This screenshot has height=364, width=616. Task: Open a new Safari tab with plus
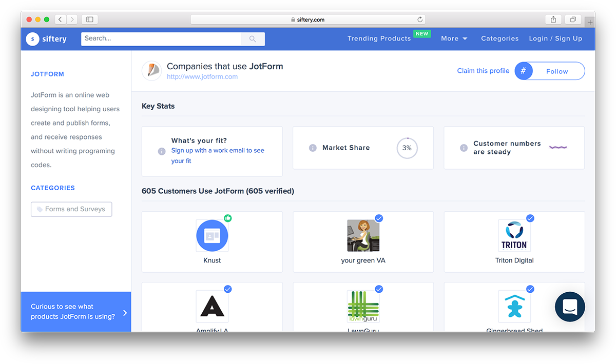point(590,22)
